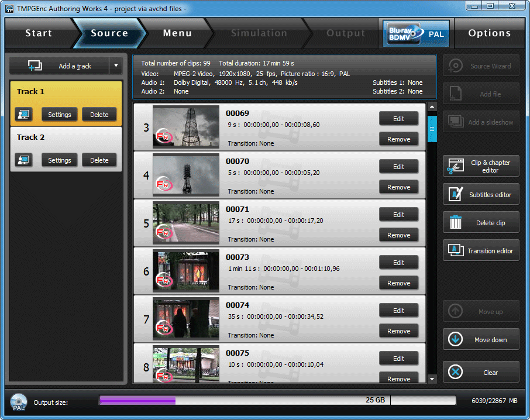Select the thumbnail of clip 00075
The width and height of the screenshot is (530, 420).
click(186, 365)
